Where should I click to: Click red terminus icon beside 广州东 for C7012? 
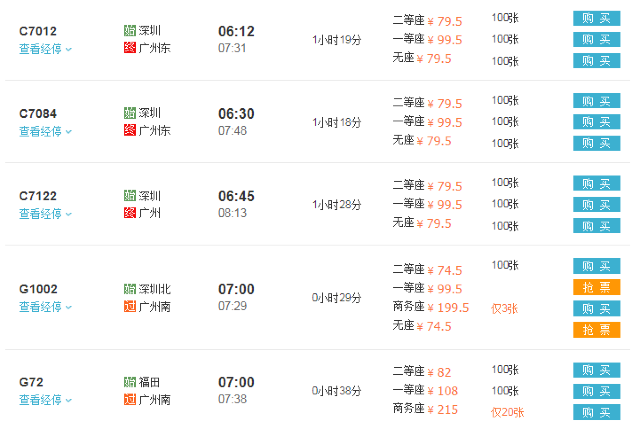130,48
